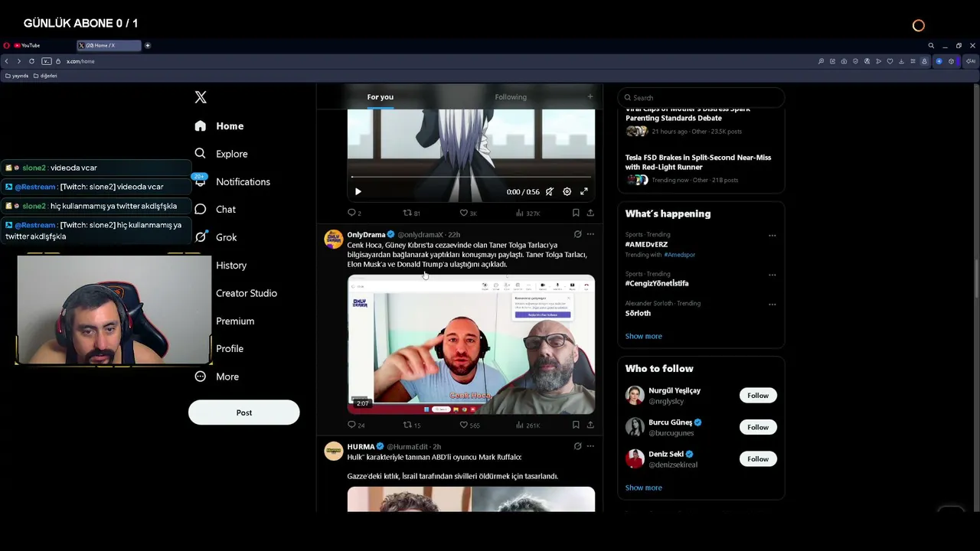Open Premium from the sidebar
The image size is (980, 551).
[235, 321]
